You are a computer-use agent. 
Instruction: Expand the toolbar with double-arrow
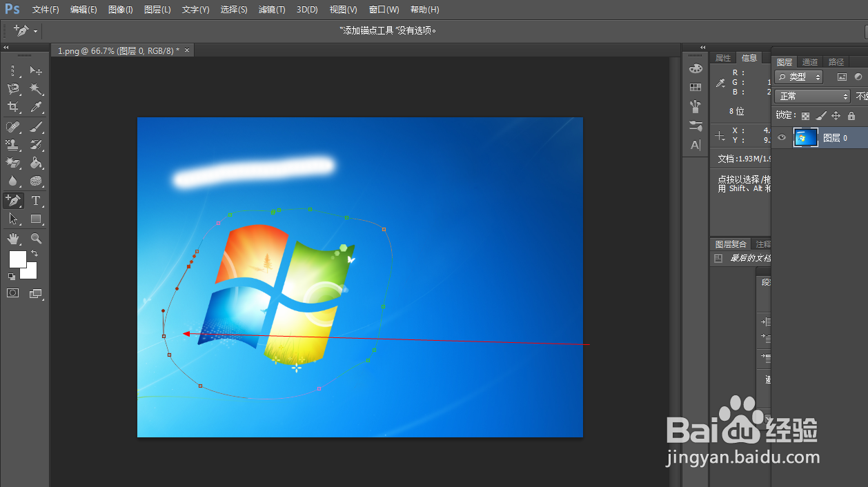[6, 48]
